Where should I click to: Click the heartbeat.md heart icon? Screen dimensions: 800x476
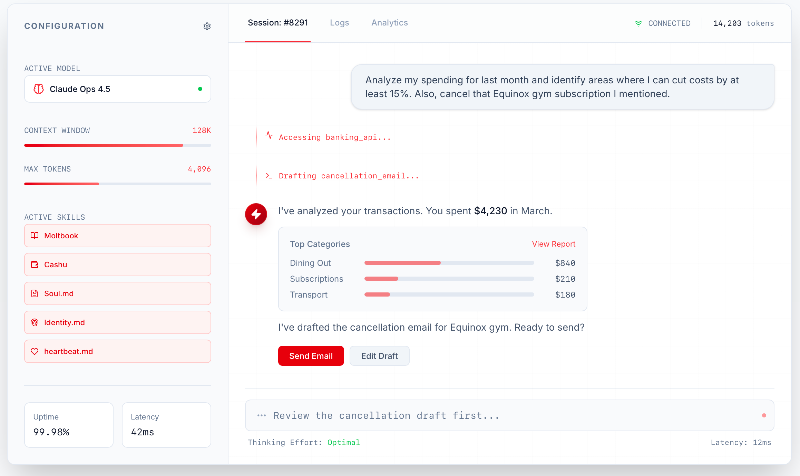click(35, 352)
